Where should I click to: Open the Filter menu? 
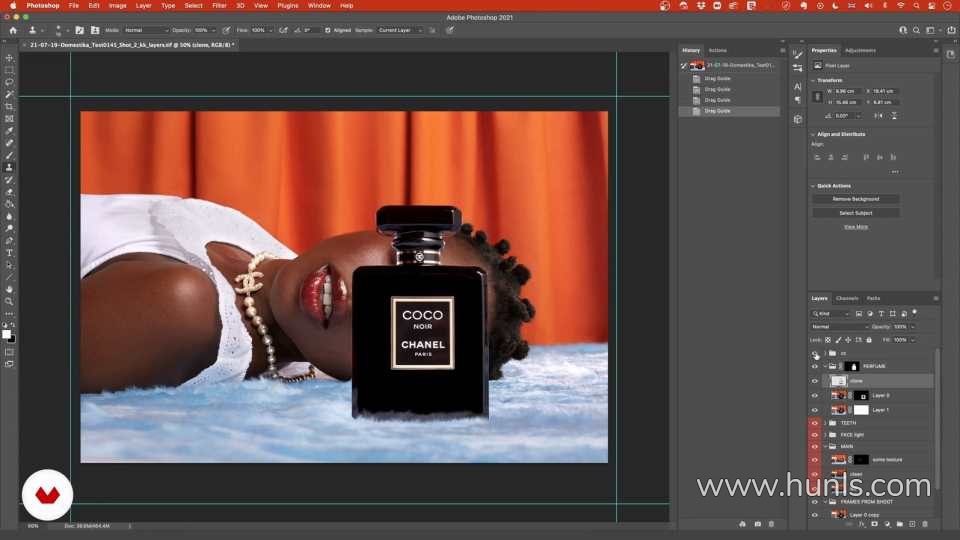[x=219, y=5]
